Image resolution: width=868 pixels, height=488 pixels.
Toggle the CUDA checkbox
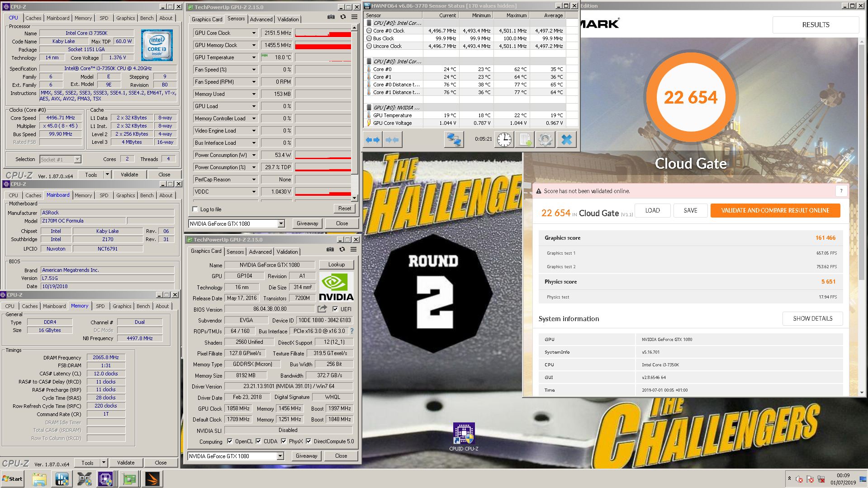tap(258, 441)
